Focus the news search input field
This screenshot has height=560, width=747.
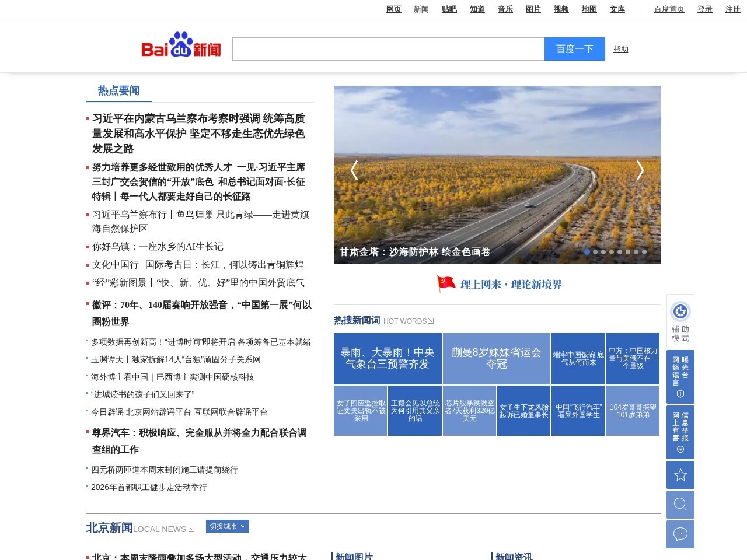389,49
